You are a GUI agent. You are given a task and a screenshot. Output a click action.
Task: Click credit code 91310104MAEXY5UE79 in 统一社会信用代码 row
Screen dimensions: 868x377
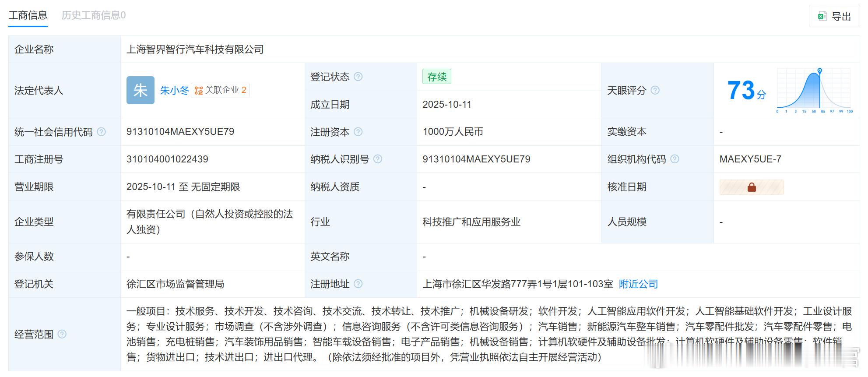click(180, 132)
